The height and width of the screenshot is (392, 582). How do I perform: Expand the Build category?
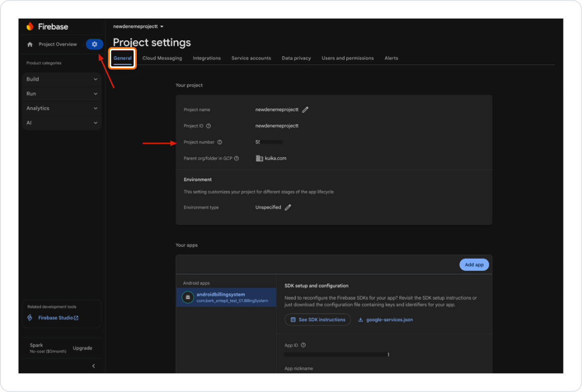point(62,79)
